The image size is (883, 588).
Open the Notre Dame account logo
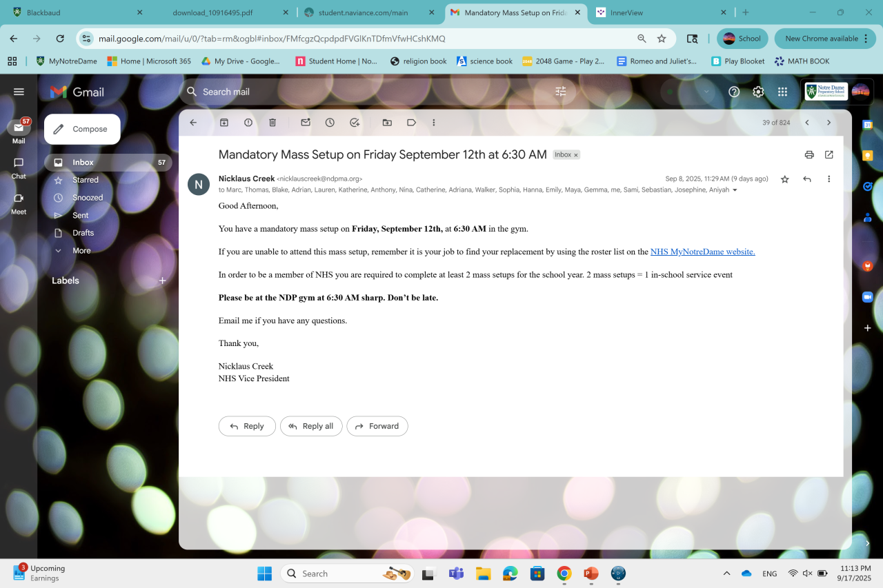[x=826, y=92]
